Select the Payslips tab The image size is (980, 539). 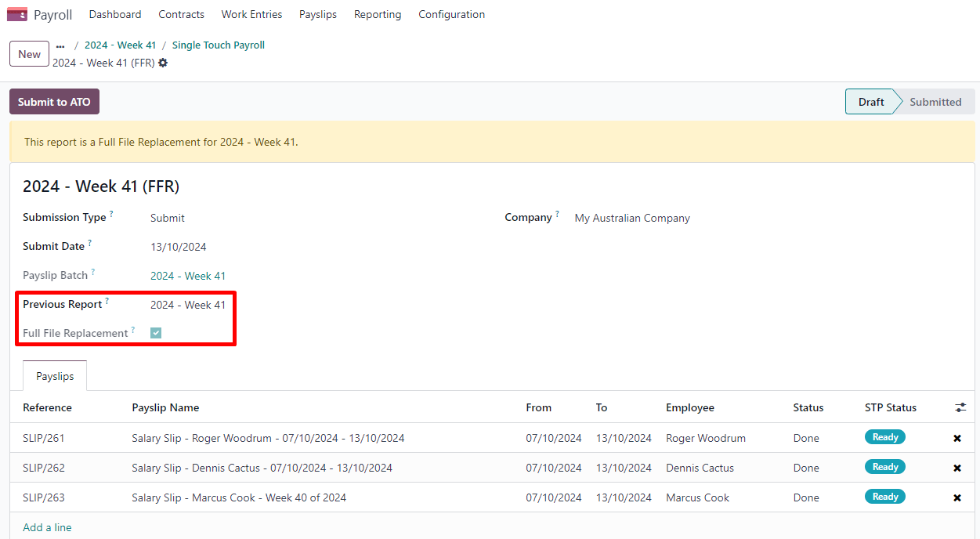(55, 376)
